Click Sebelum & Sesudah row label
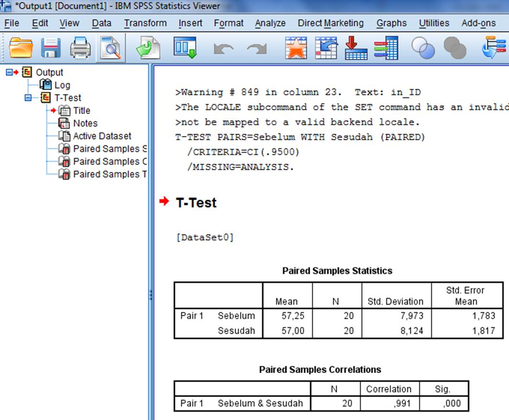The image size is (509, 420). pos(260,403)
